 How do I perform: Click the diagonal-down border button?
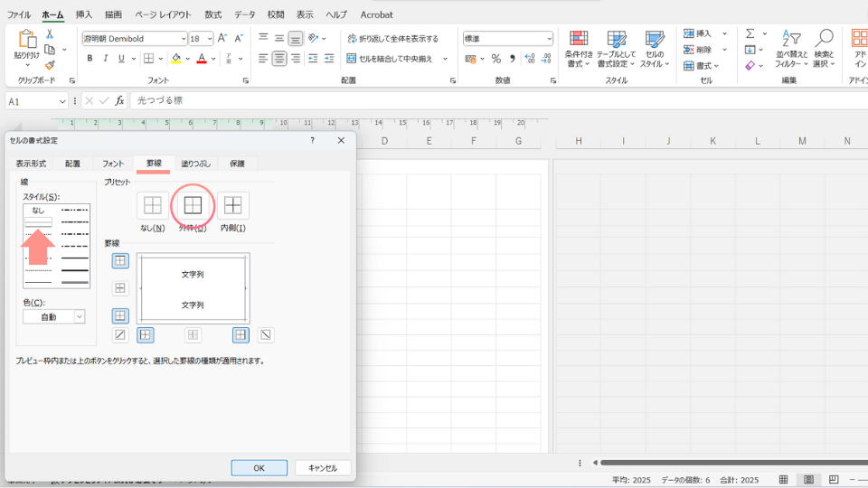pyautogui.click(x=266, y=335)
